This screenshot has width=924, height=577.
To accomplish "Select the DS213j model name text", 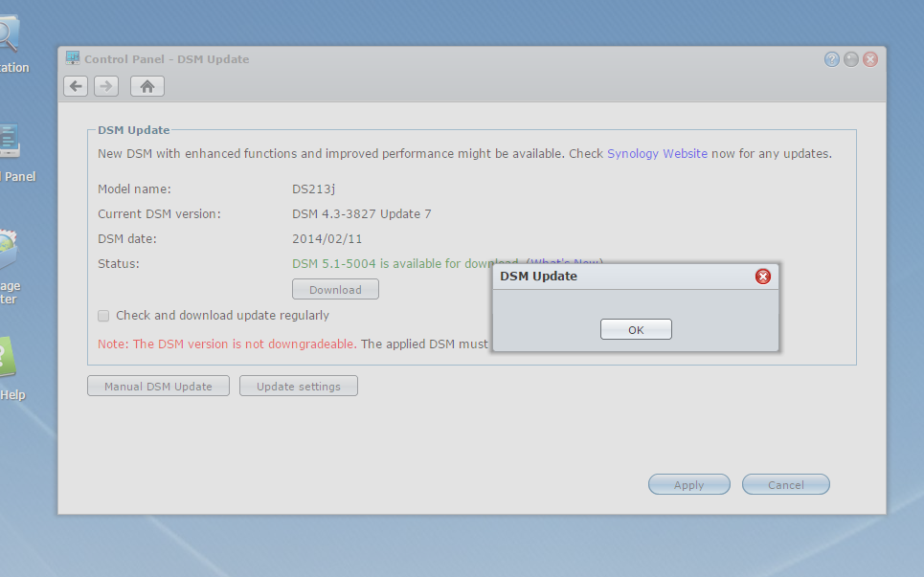I will coord(313,189).
